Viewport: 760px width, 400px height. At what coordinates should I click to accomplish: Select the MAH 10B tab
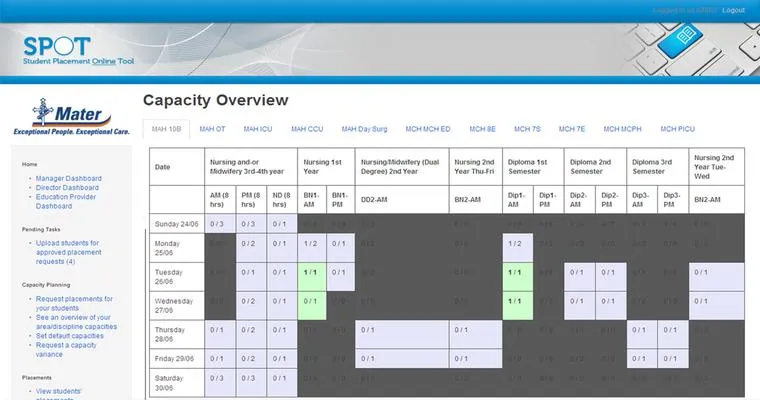(x=166, y=129)
